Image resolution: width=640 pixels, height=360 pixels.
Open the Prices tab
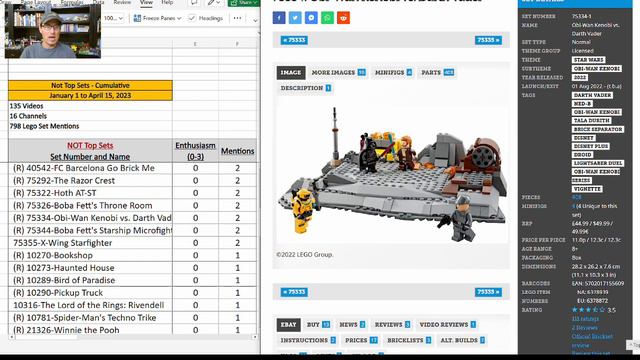coord(361,340)
